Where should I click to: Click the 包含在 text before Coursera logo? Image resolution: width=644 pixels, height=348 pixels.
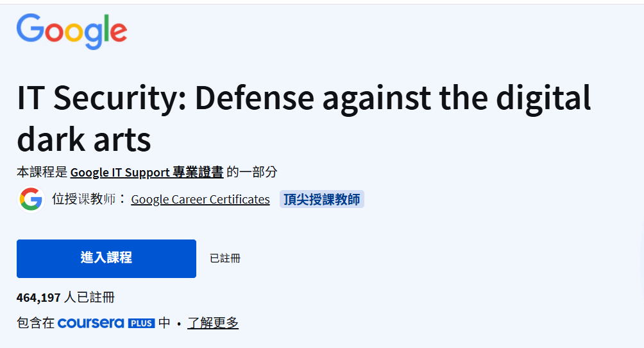coord(35,323)
